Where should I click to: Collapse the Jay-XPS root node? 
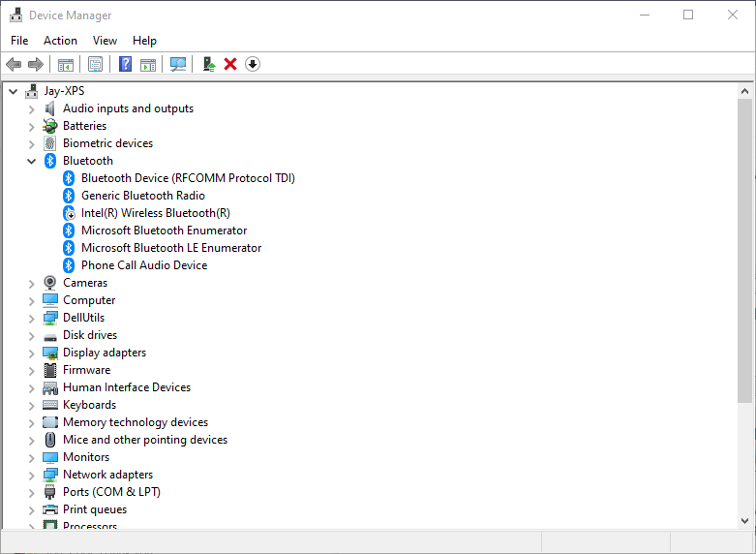point(14,91)
